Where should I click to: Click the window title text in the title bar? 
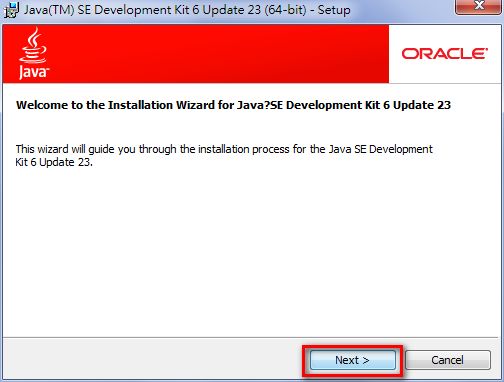coord(187,10)
